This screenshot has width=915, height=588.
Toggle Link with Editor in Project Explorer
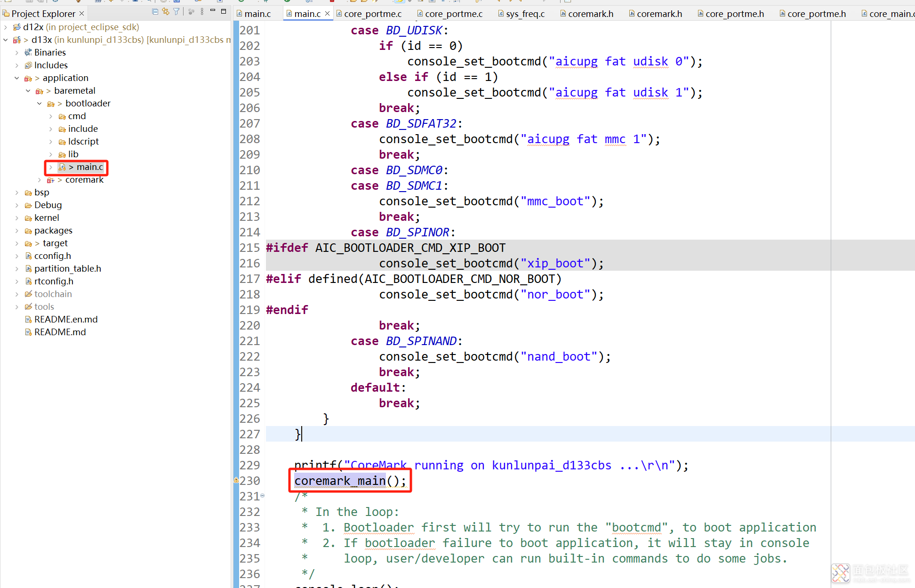pyautogui.click(x=166, y=12)
